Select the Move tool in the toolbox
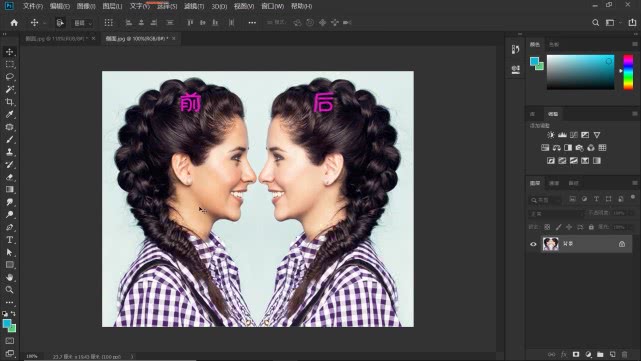 [9, 52]
